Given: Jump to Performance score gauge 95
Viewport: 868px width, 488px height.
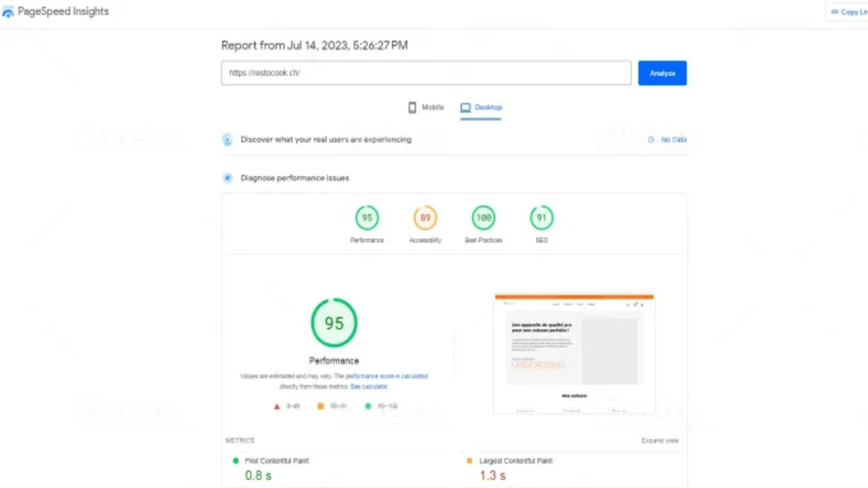Looking at the screenshot, I should pos(367,218).
